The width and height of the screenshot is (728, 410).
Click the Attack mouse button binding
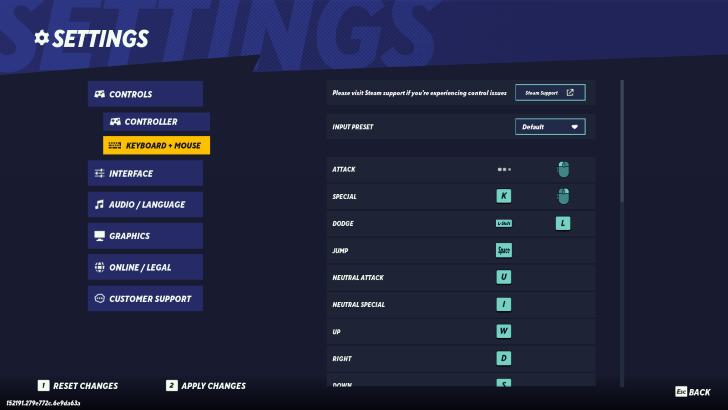point(563,169)
